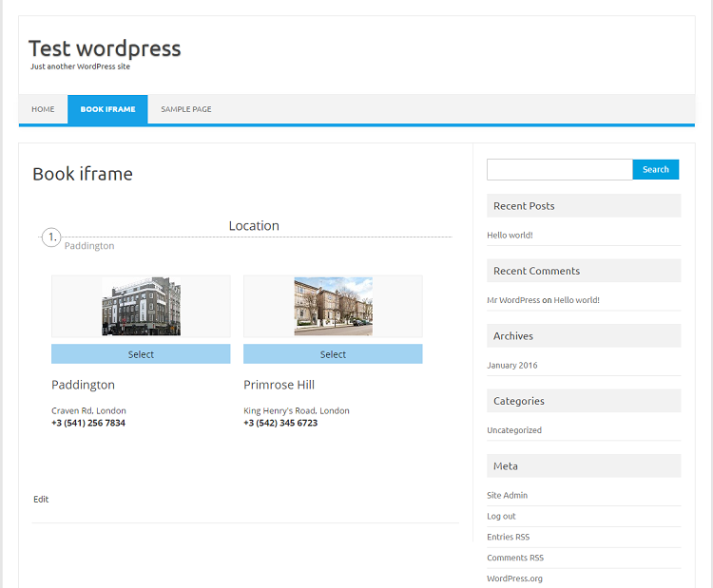Open the Uncategorized category link
Screen dimensions: 713x588
514,430
